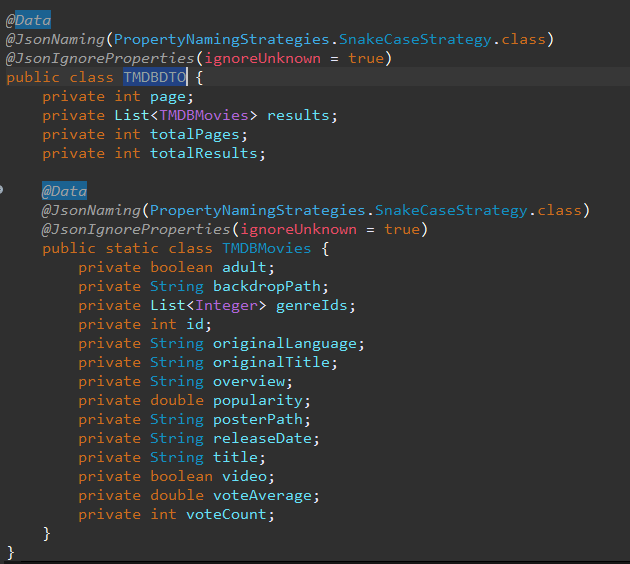Screen dimensions: 630x564
Task: Click the highlighted class name TMDBDTO
Action: 155,77
